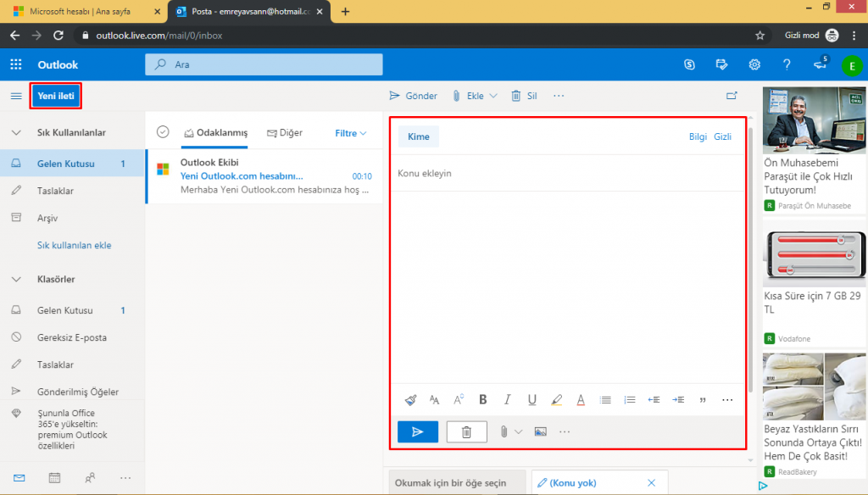Click Gönder in the top toolbar
Viewport: 868px width, 495px height.
pos(413,96)
